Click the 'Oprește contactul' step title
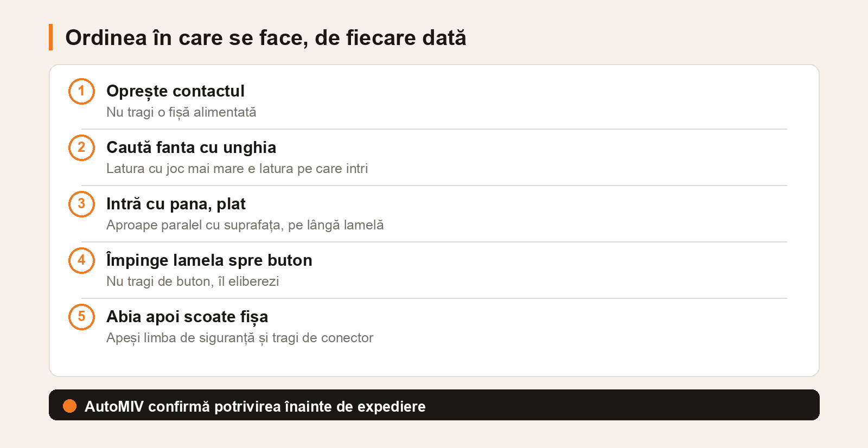868x448 pixels. click(175, 91)
